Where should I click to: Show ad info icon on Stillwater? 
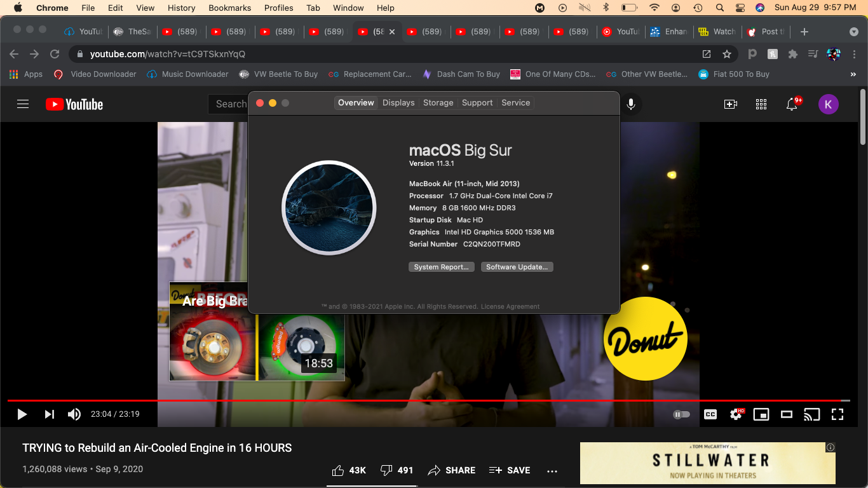click(831, 447)
